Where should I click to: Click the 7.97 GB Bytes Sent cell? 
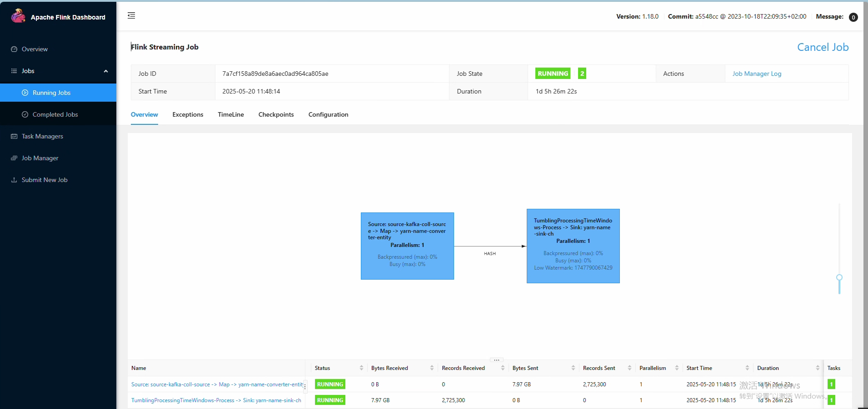[x=522, y=384]
